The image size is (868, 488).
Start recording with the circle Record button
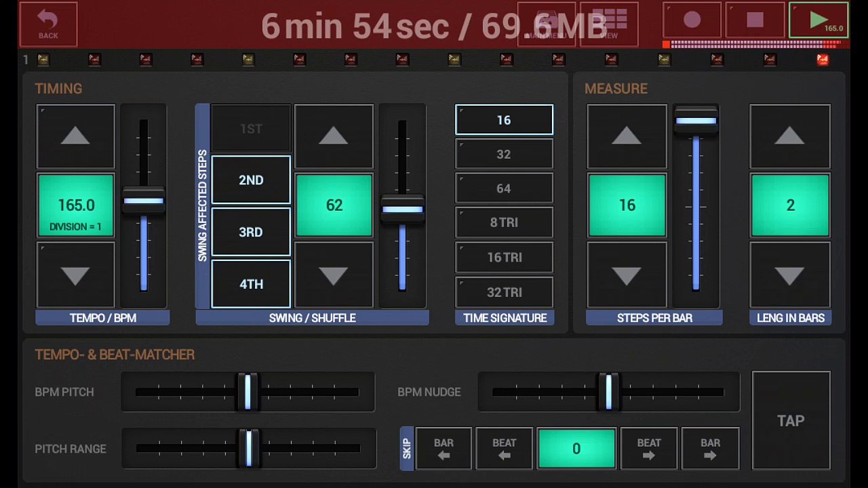click(x=692, y=21)
